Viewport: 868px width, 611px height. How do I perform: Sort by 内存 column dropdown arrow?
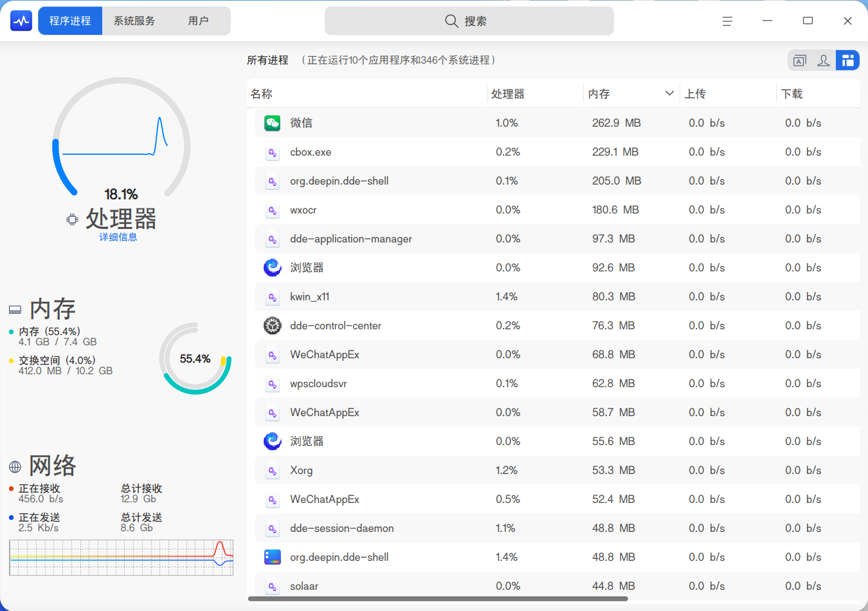click(x=669, y=93)
